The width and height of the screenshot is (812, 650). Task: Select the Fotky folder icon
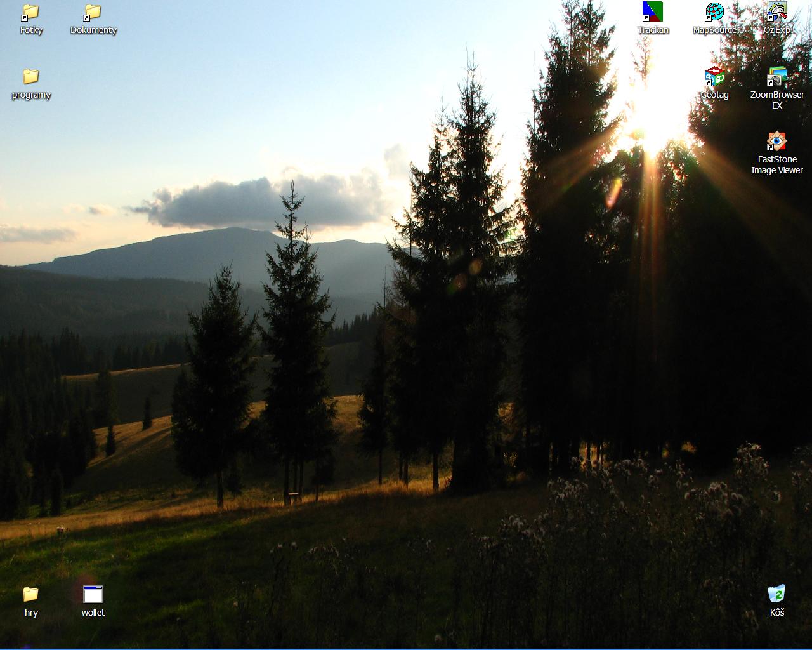coord(30,12)
